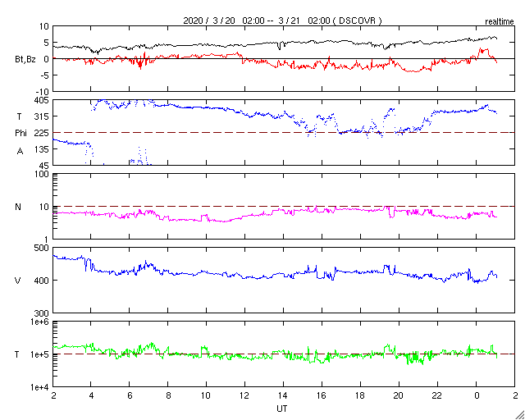This screenshot has width=525, height=420.
Task: Click the "22" hour tick on UT axis
Action: tap(437, 395)
